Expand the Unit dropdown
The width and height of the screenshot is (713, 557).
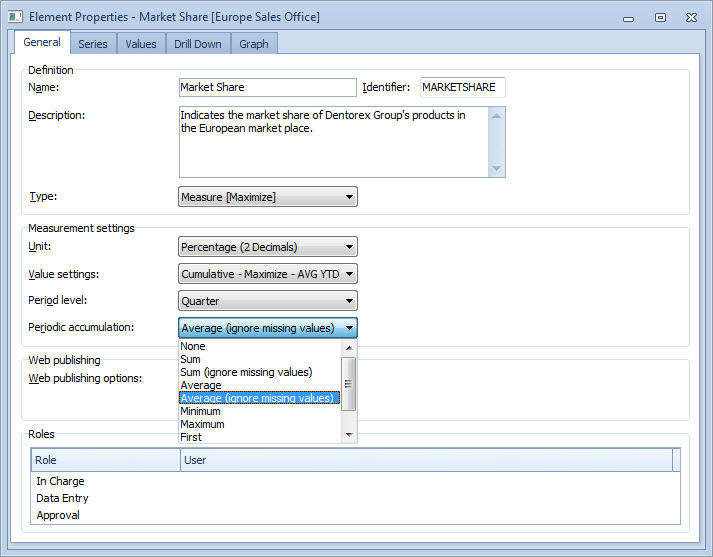pos(267,247)
